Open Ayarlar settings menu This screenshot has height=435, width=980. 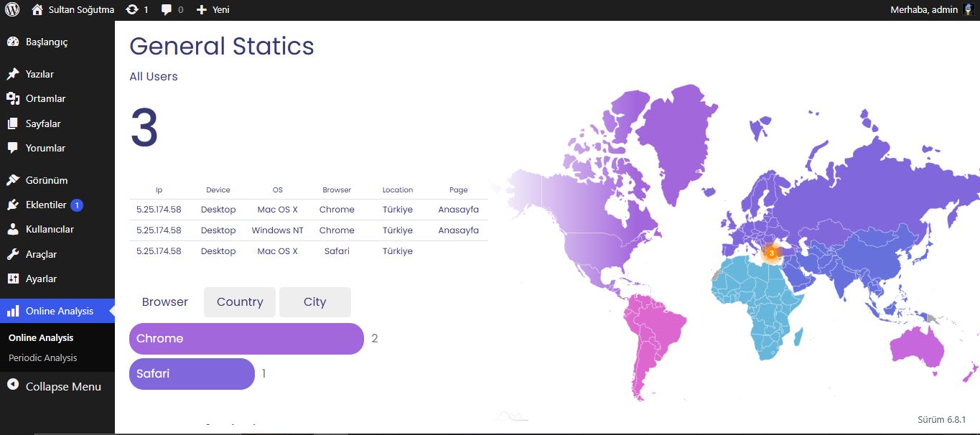click(41, 279)
